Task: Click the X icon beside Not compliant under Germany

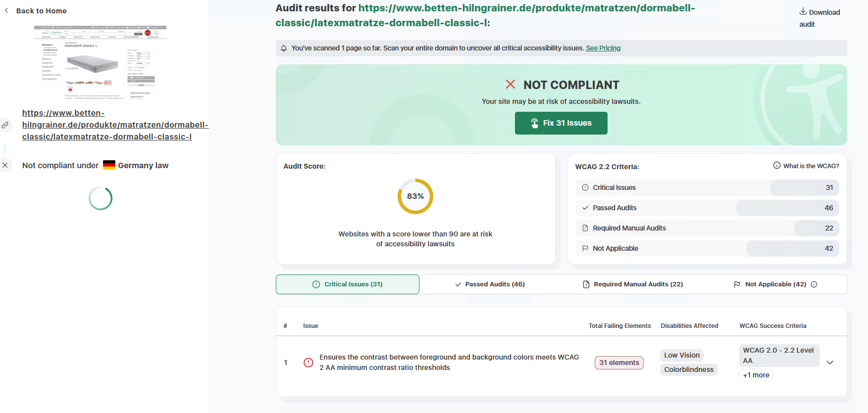Action: click(x=5, y=165)
